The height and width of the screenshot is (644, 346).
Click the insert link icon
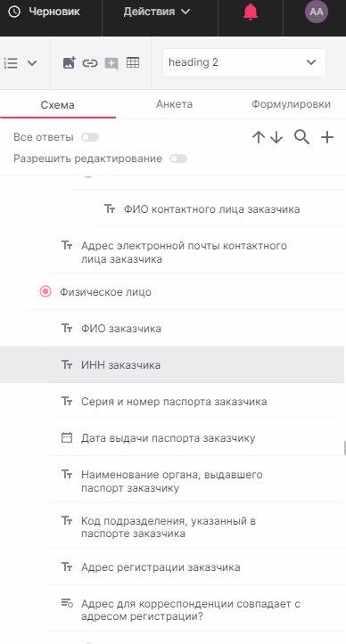[x=90, y=63]
